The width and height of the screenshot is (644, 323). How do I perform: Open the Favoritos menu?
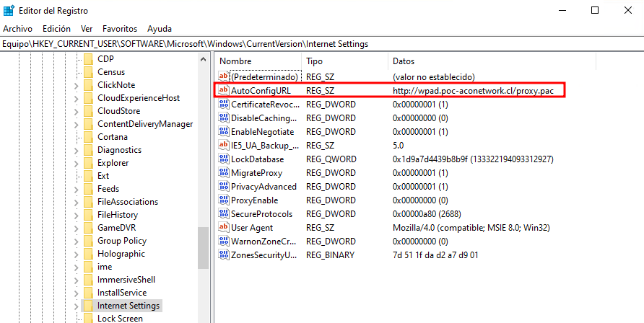coord(119,29)
